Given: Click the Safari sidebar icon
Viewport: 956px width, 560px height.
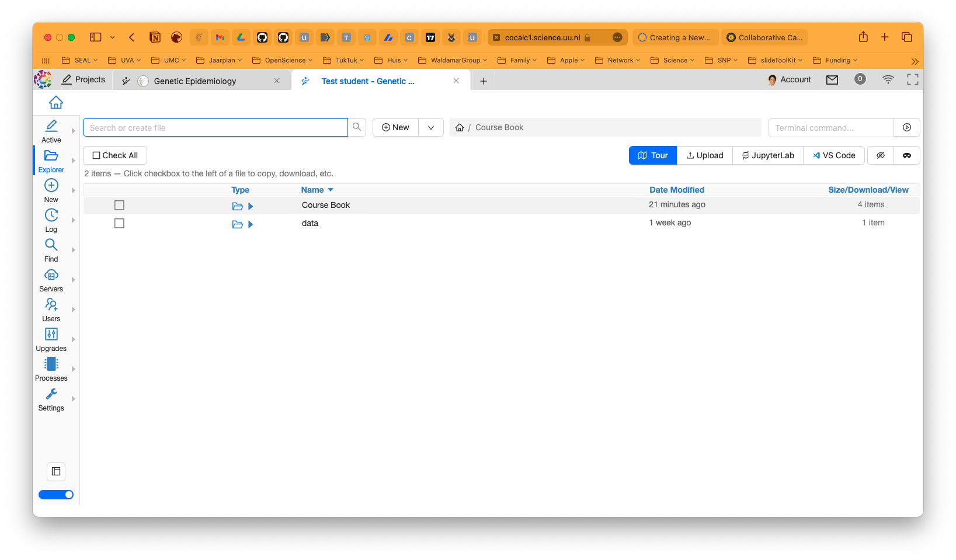Looking at the screenshot, I should click(x=96, y=37).
